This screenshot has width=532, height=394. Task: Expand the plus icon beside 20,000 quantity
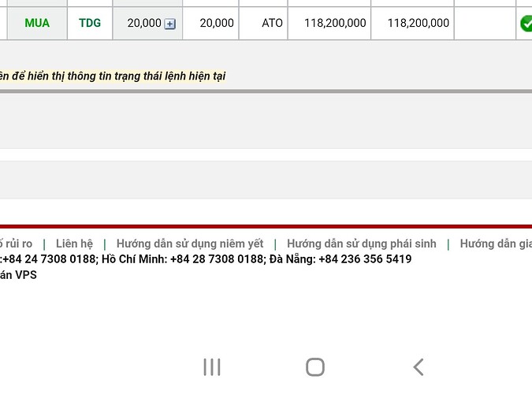(x=169, y=24)
